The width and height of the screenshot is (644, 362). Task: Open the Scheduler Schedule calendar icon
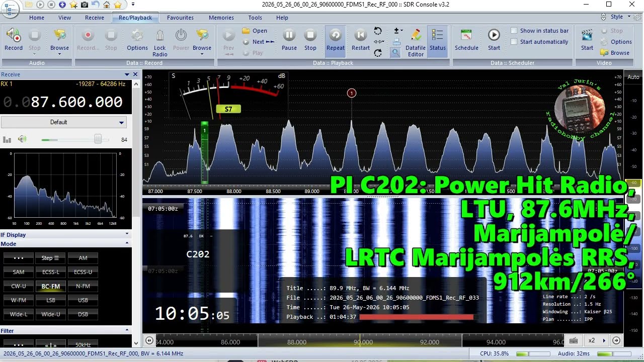click(466, 36)
